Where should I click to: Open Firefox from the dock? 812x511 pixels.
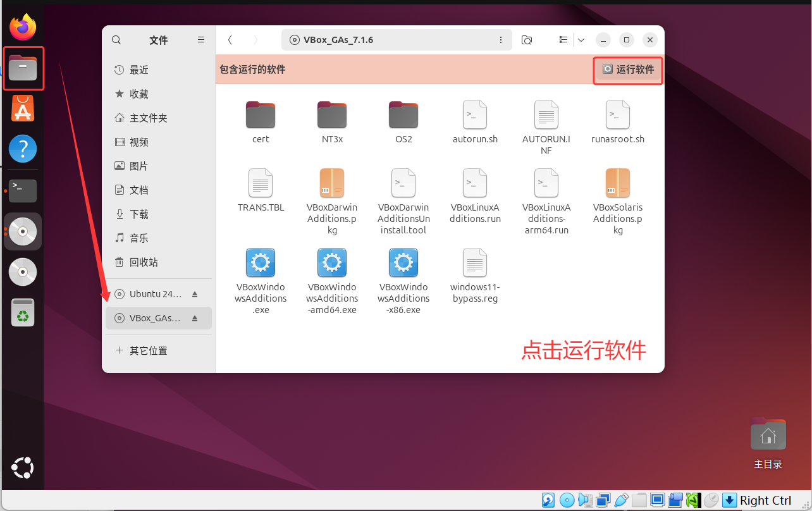pyautogui.click(x=23, y=27)
